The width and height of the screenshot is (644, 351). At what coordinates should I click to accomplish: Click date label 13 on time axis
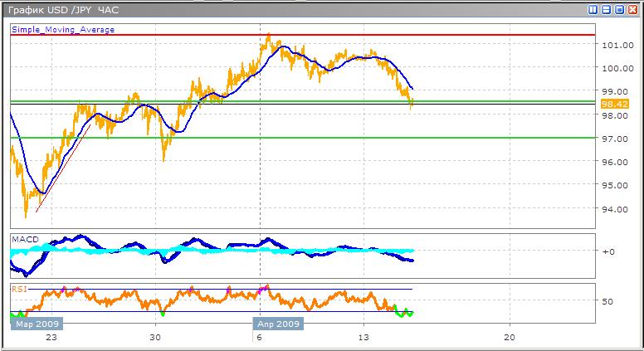363,338
